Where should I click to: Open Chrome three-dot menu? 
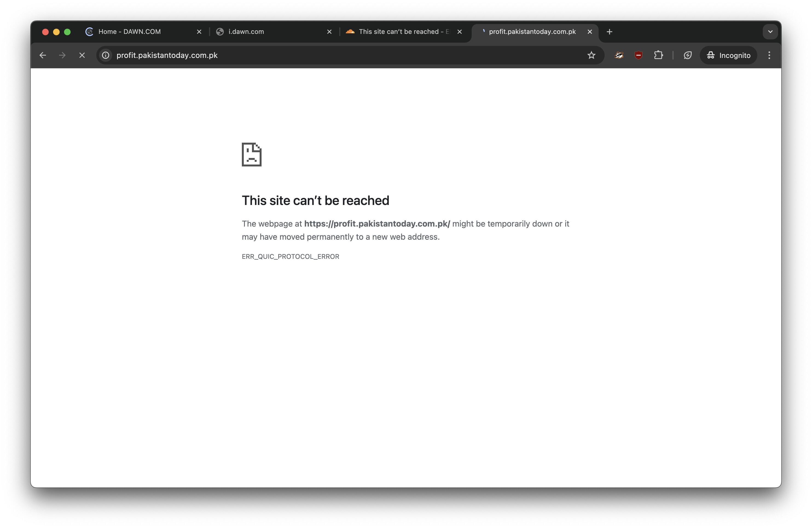[769, 55]
